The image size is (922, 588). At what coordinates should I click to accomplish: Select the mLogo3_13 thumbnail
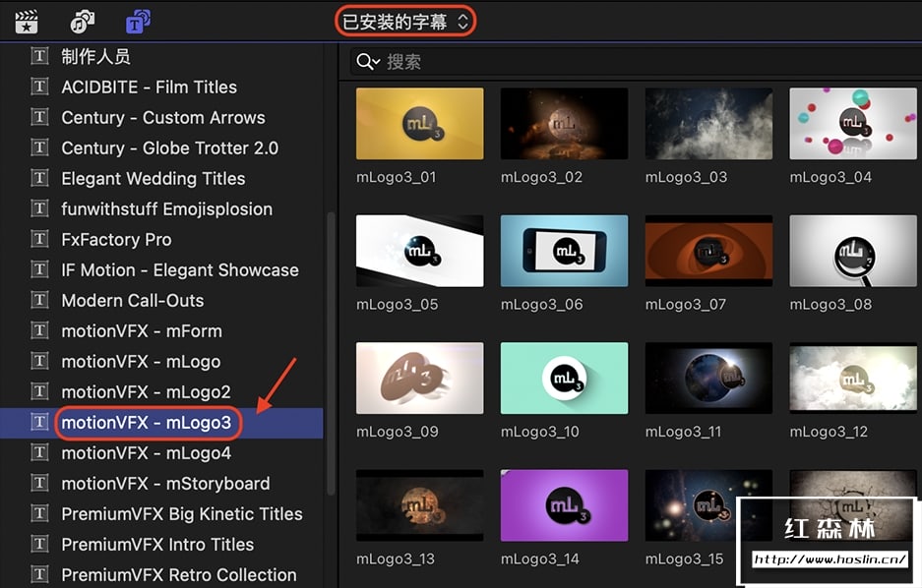pyautogui.click(x=420, y=505)
